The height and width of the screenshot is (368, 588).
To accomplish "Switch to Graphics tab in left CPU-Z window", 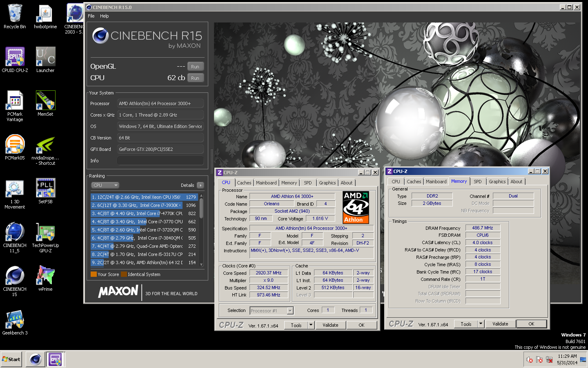I will [327, 183].
